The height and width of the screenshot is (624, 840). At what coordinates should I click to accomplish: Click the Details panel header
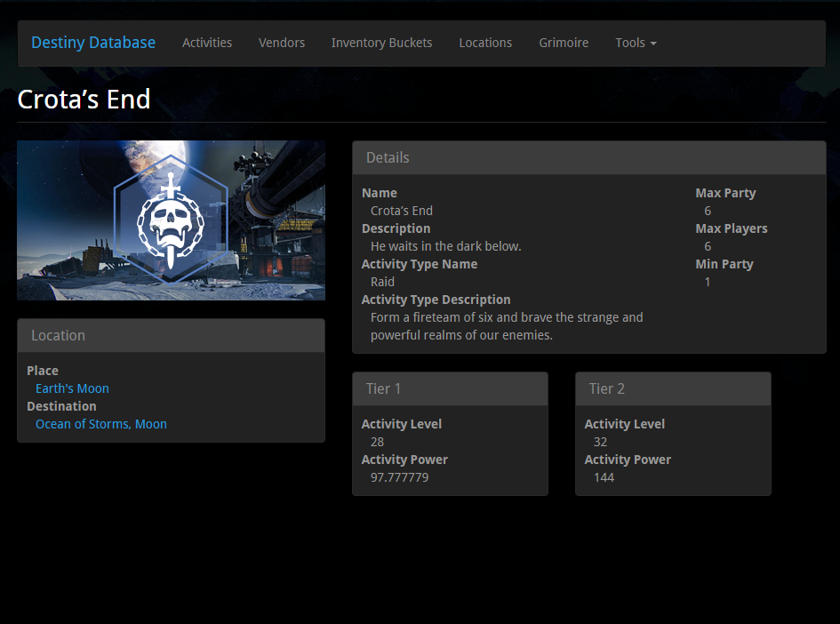[588, 157]
